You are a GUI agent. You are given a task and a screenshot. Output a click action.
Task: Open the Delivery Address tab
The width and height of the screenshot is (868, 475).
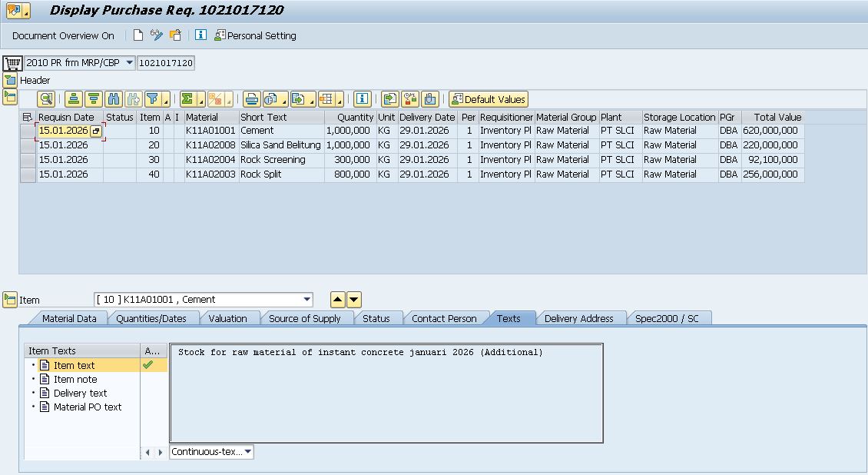[x=578, y=318]
